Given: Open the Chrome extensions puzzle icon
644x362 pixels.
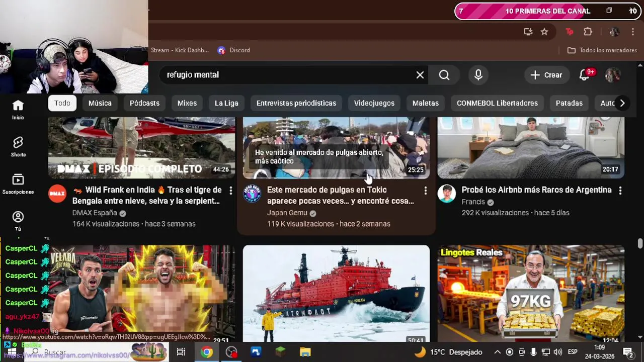Looking at the screenshot, I should (588, 32).
